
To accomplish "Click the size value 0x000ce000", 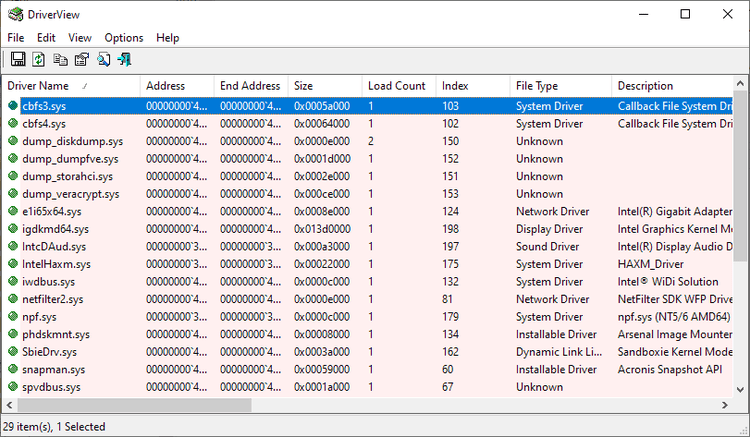I will [x=322, y=194].
